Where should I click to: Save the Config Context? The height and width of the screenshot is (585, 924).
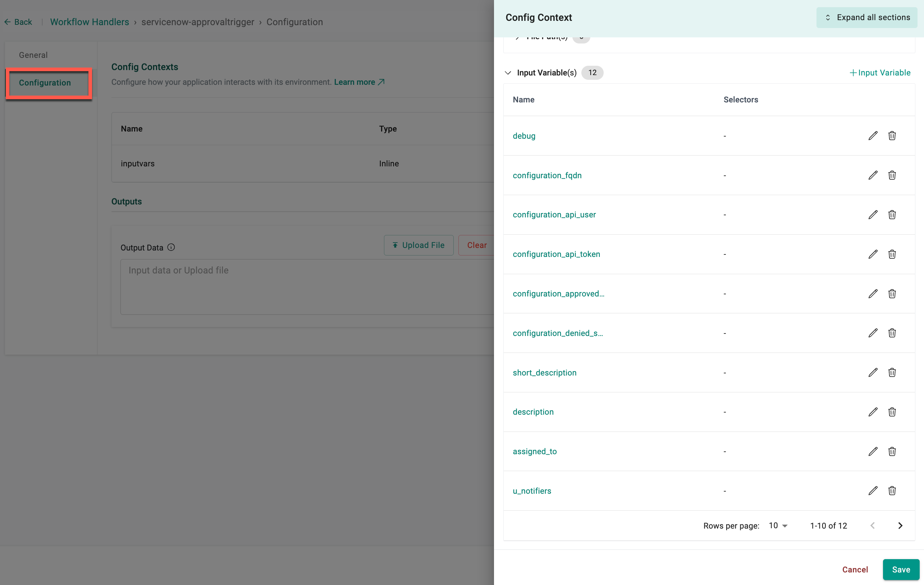tap(901, 570)
